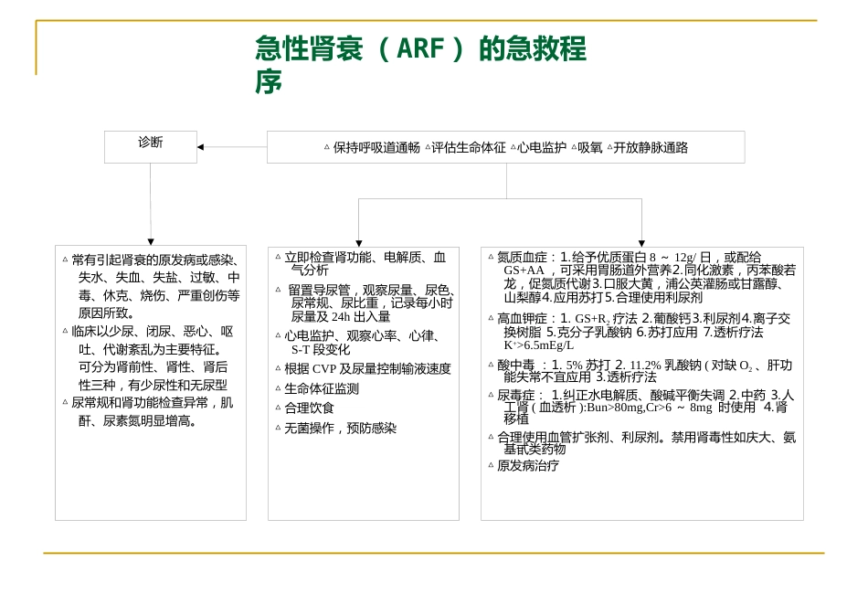Click the bullet 酸中毒：1. 5% 苏打
The width and height of the screenshot is (868, 615).
click(644, 366)
